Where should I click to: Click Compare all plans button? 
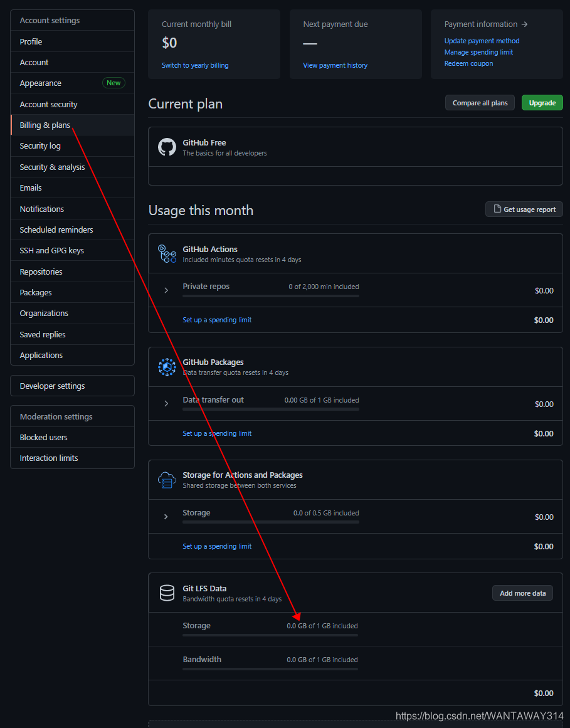[480, 103]
